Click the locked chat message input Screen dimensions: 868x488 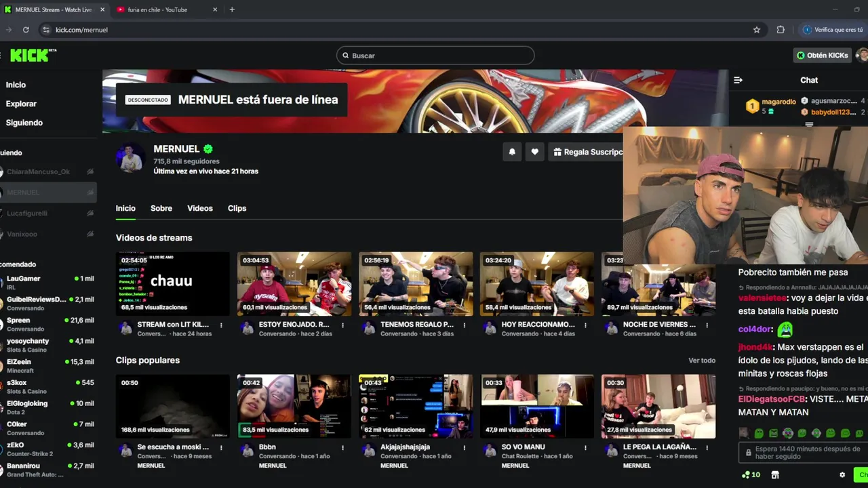point(803,453)
